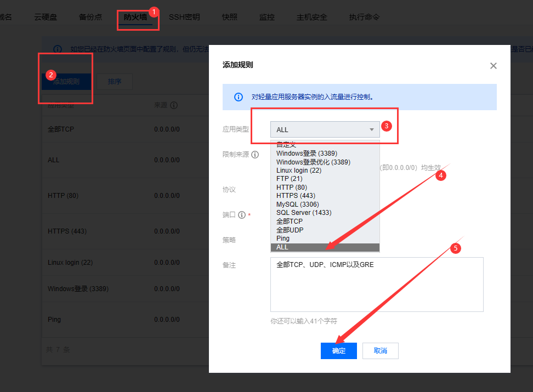This screenshot has height=392, width=533.
Task: Switch to the SSH密钥 tab
Action: pos(184,17)
